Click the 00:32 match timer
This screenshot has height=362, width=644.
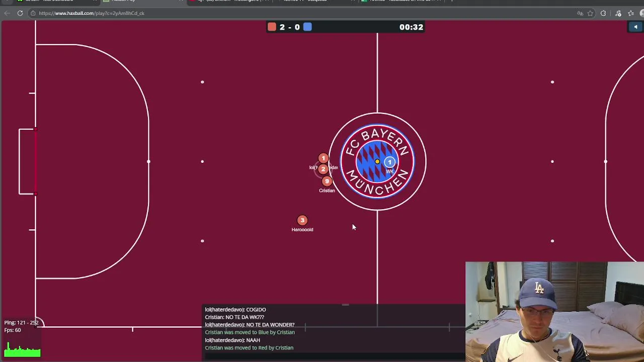[411, 27]
